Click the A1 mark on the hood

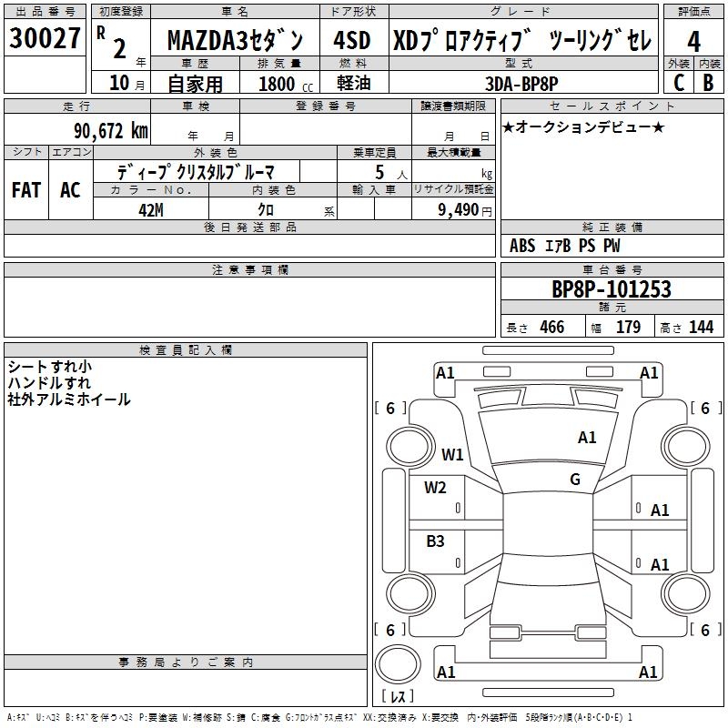pyautogui.click(x=587, y=438)
